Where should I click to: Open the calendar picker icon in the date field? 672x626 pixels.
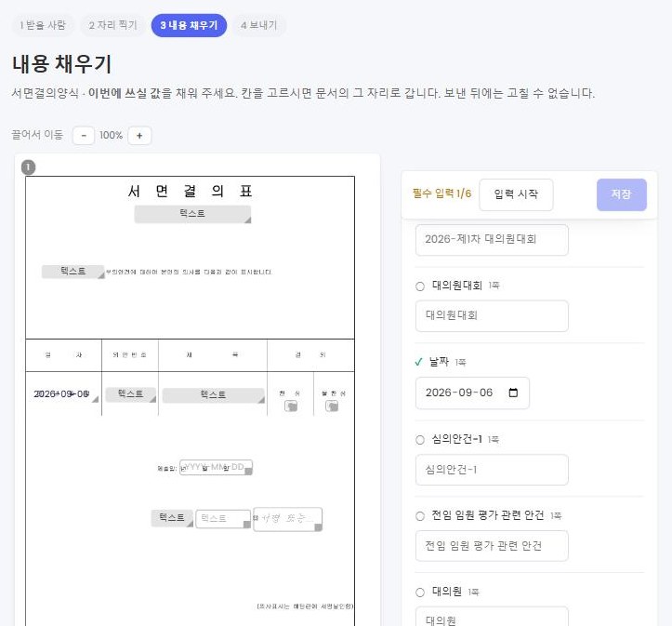[513, 393]
